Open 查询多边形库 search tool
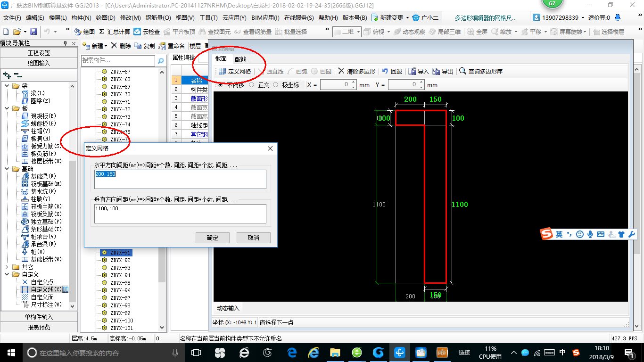Viewport: 644px width, 362px height. click(481, 71)
